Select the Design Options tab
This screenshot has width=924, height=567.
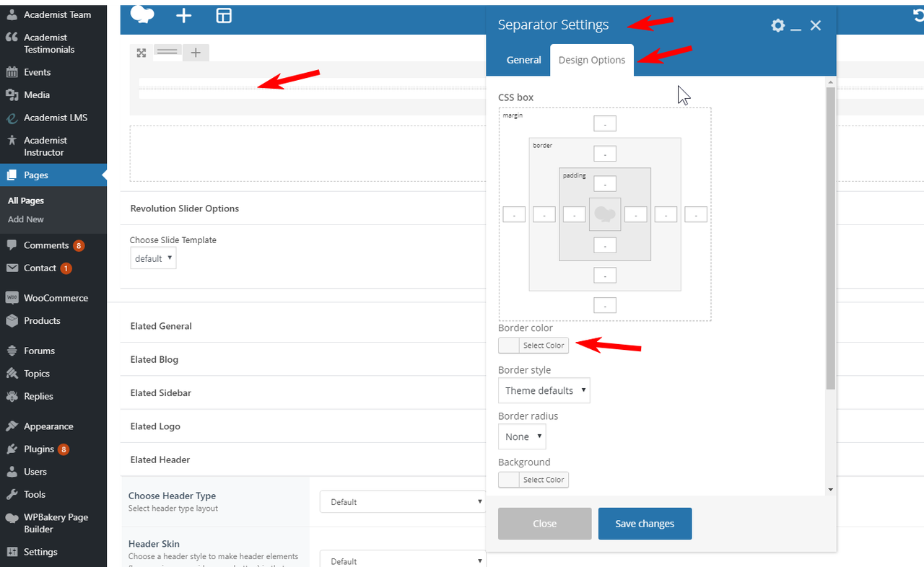coord(592,60)
